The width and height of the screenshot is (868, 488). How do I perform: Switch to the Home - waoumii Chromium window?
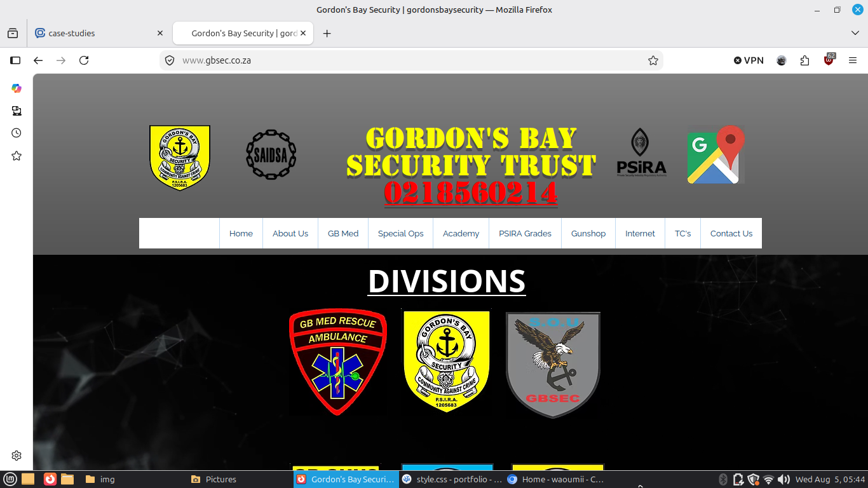557,479
